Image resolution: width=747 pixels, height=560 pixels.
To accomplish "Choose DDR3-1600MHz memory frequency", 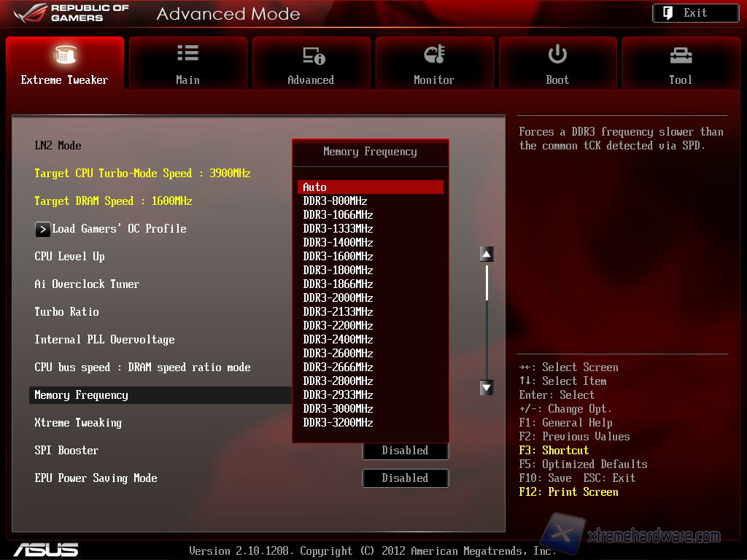I will click(x=338, y=257).
